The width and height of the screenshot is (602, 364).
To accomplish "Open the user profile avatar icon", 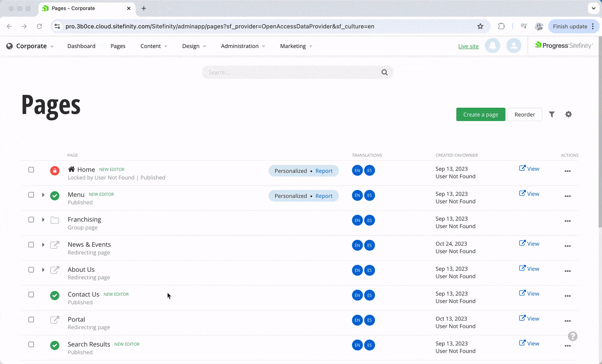I will click(513, 46).
